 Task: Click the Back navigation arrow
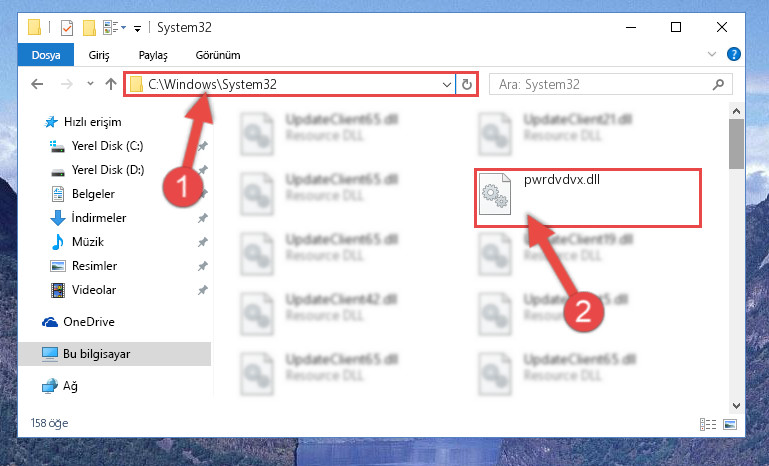coord(37,84)
